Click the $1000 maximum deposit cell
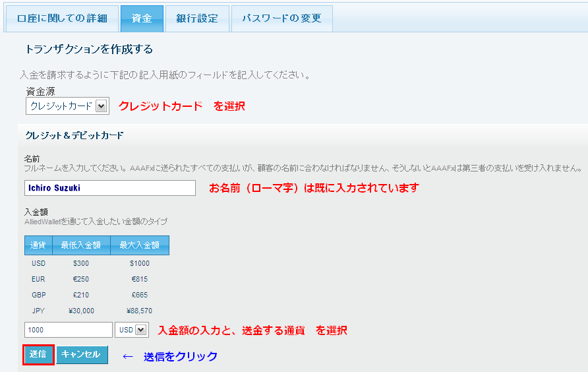Viewport: 588px width, 372px height. click(140, 264)
